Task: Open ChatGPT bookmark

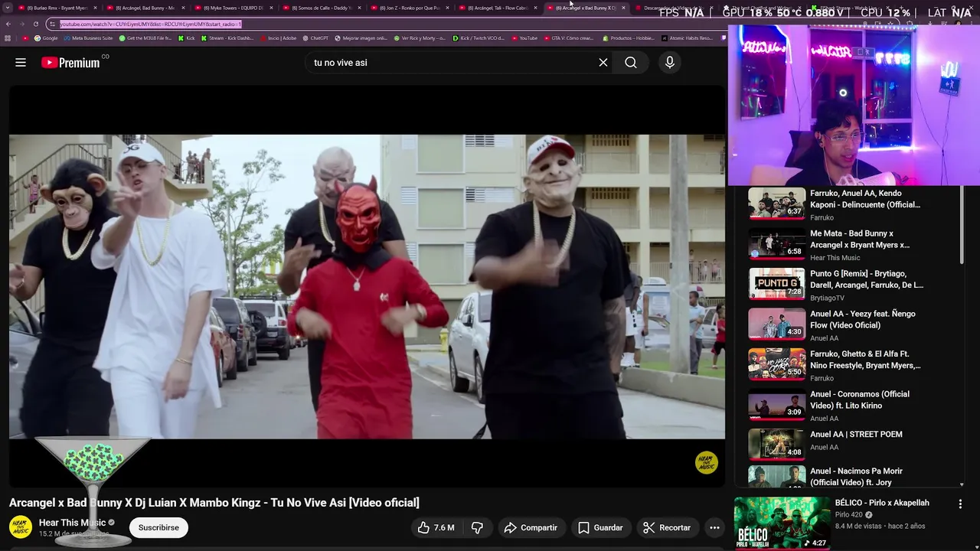Action: point(315,38)
